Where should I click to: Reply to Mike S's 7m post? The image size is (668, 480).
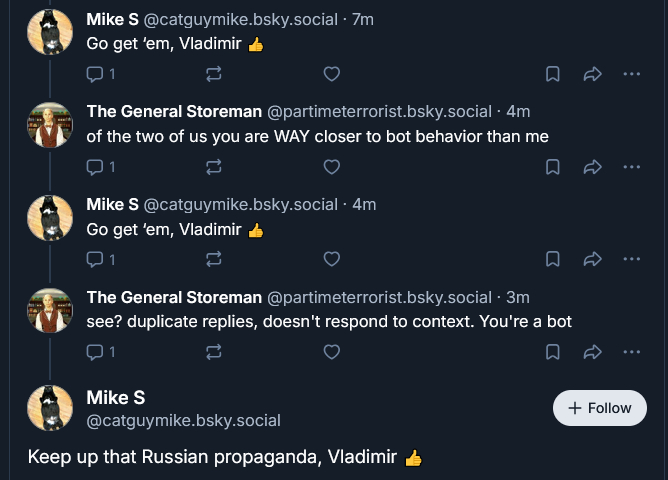tap(96, 74)
